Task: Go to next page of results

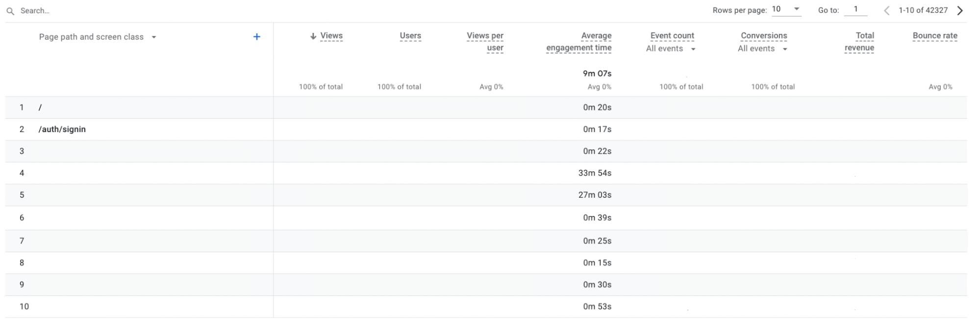Action: (959, 11)
